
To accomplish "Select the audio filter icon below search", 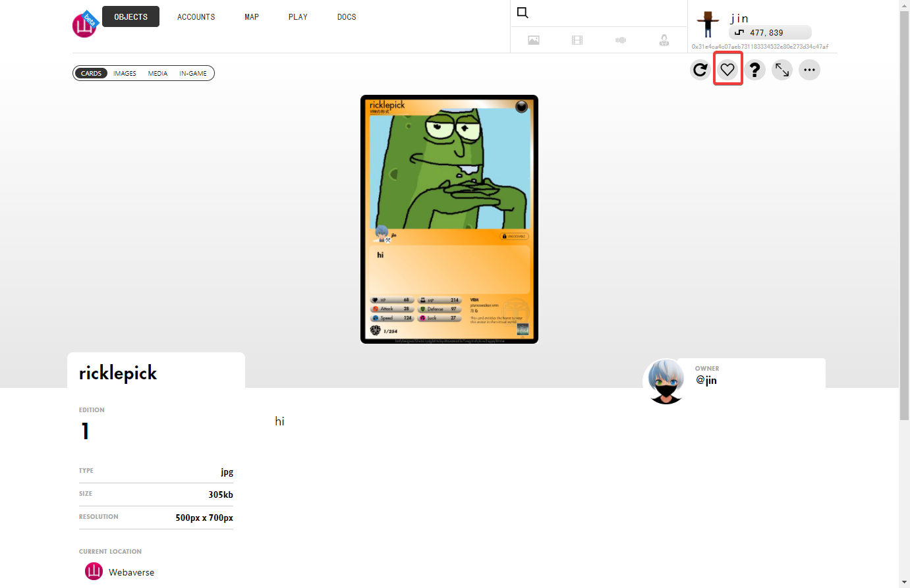I will [620, 40].
